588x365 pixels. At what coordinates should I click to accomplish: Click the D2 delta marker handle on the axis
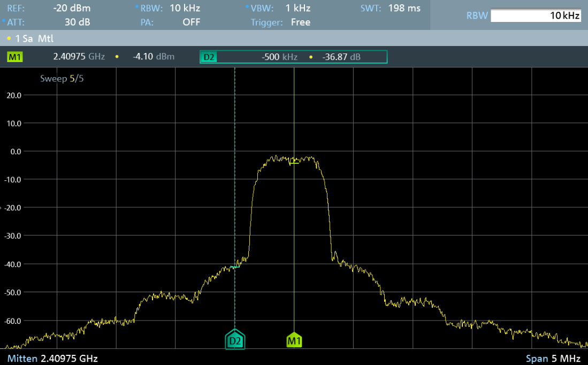[x=235, y=340]
